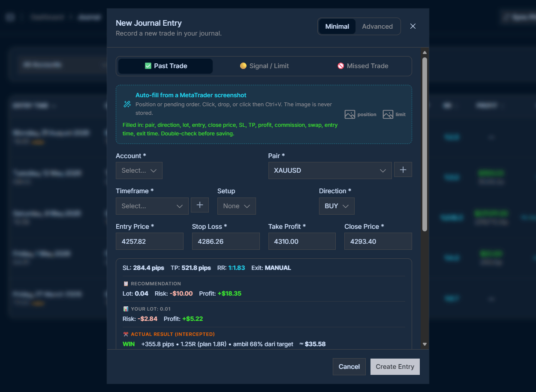
Task: Click the dialog scrollbar up arrow
Action: tap(425, 53)
